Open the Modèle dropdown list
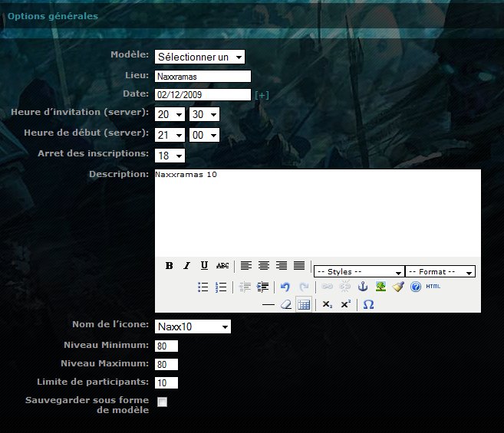The height and width of the screenshot is (433, 504). pos(199,57)
